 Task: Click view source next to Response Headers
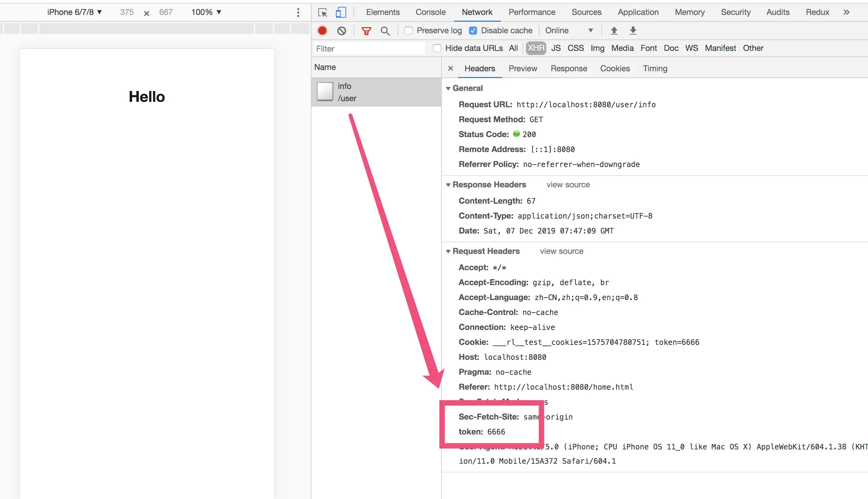click(568, 185)
